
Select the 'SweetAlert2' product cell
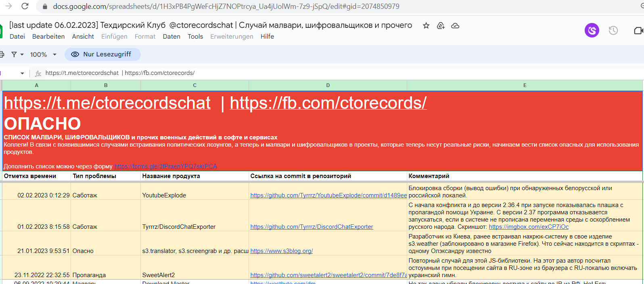(194, 267)
